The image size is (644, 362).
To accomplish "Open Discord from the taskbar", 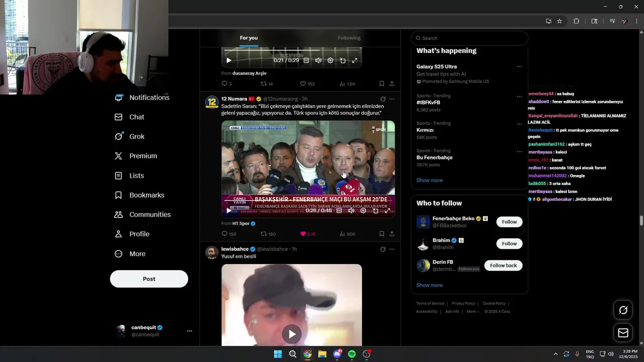I will pos(337,354).
